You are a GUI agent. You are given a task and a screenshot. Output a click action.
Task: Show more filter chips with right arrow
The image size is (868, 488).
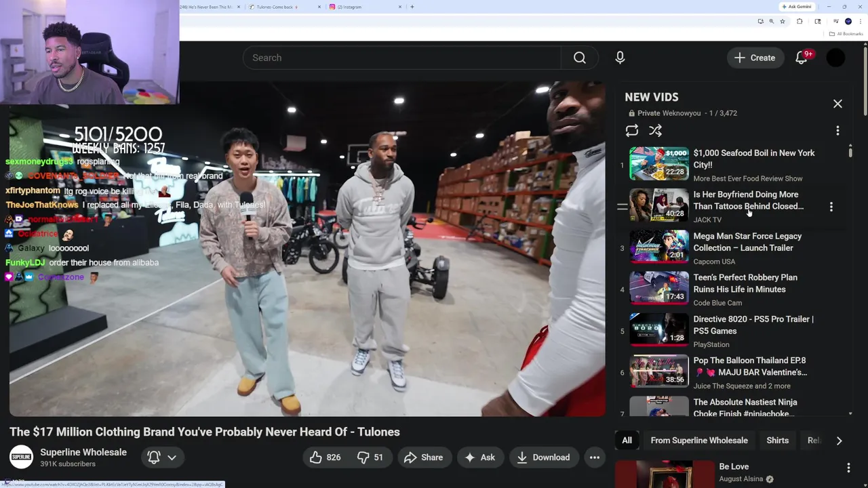[839, 441]
